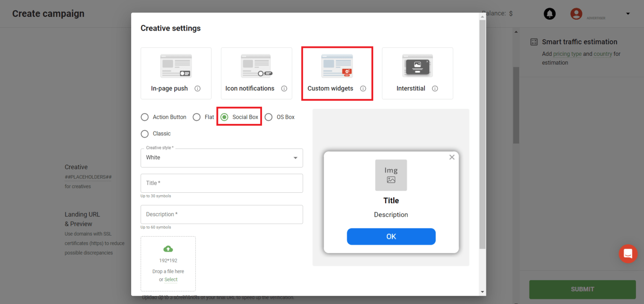
Task: Open the notifications bell icon
Action: 550,13
